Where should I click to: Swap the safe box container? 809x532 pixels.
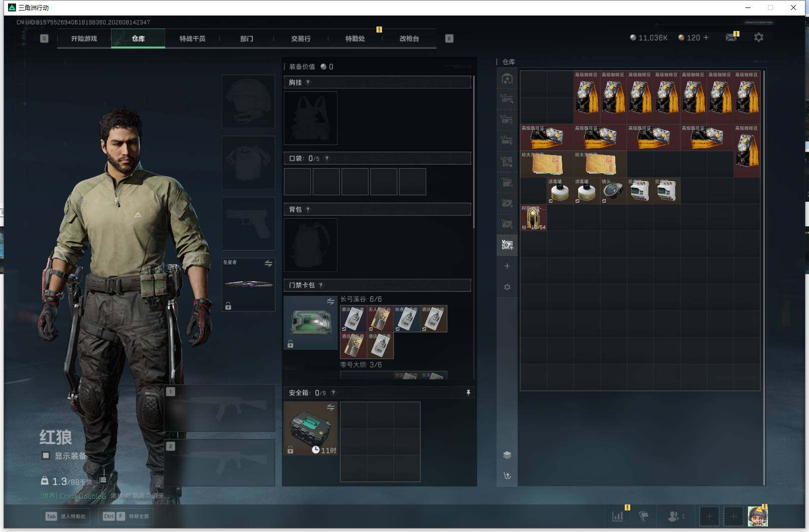(x=330, y=407)
